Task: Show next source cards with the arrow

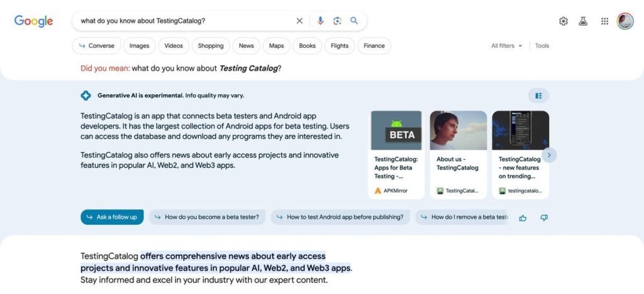Action: pos(549,155)
